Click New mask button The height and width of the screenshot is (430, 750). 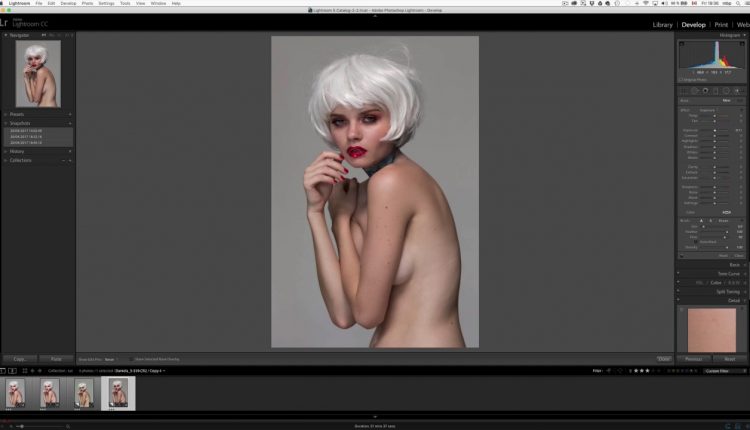pos(727,100)
